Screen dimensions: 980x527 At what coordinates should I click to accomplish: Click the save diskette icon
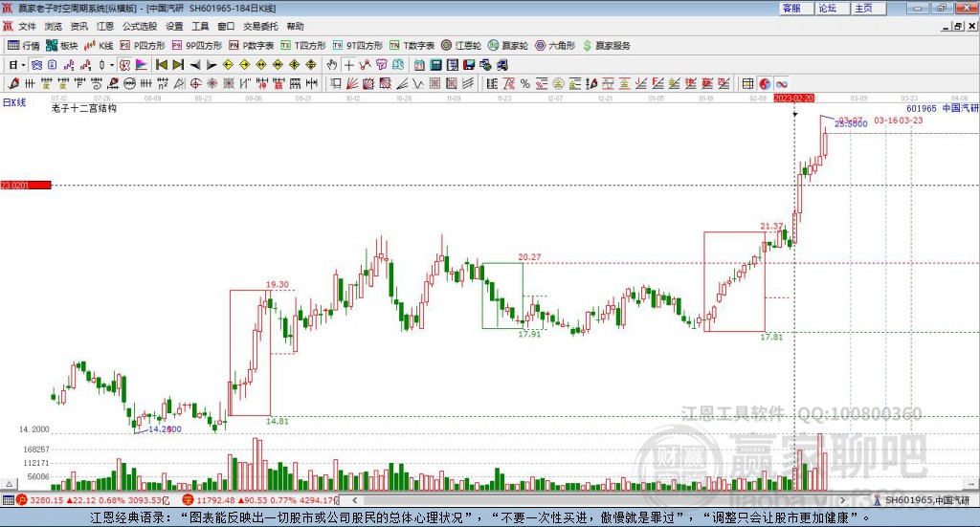coord(469,65)
